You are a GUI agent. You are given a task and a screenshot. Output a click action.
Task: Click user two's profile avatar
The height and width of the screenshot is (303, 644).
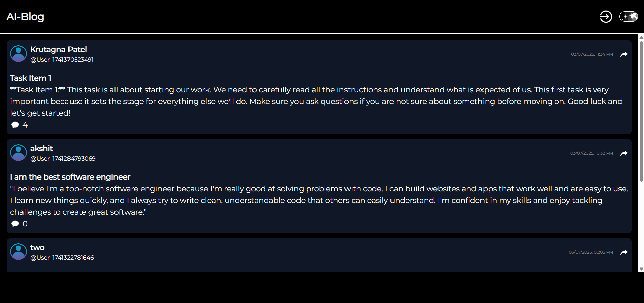tap(18, 252)
